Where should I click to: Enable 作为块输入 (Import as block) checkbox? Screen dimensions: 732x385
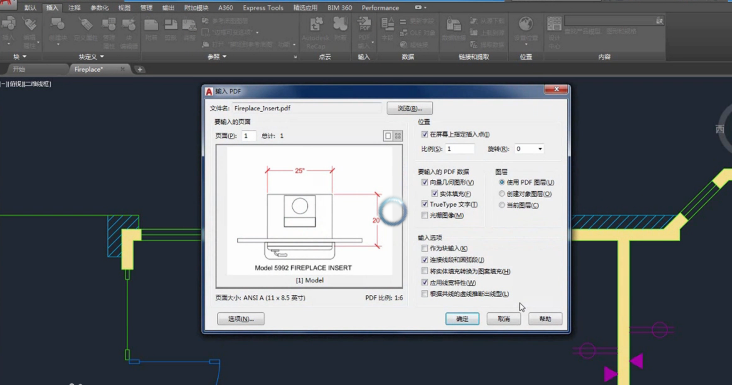424,248
